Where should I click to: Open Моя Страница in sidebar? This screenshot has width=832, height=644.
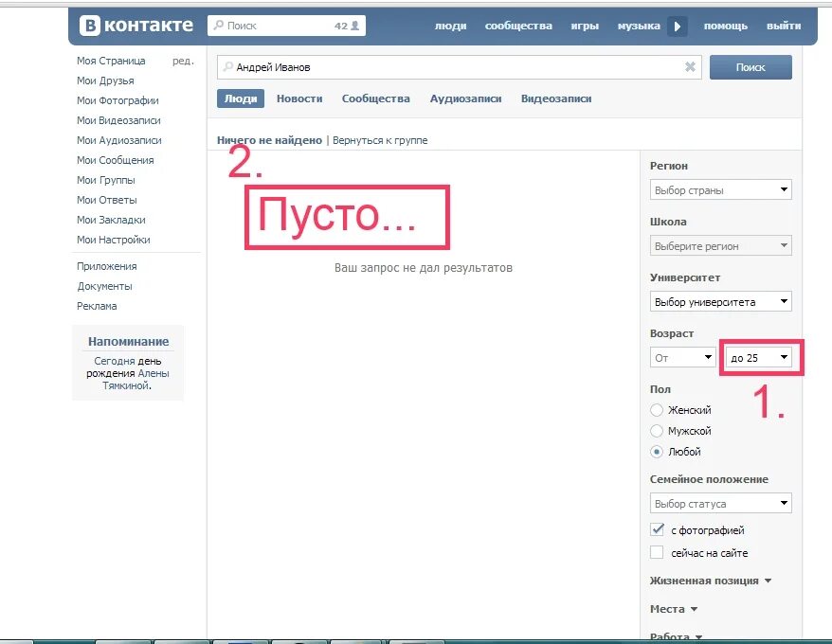(x=111, y=61)
